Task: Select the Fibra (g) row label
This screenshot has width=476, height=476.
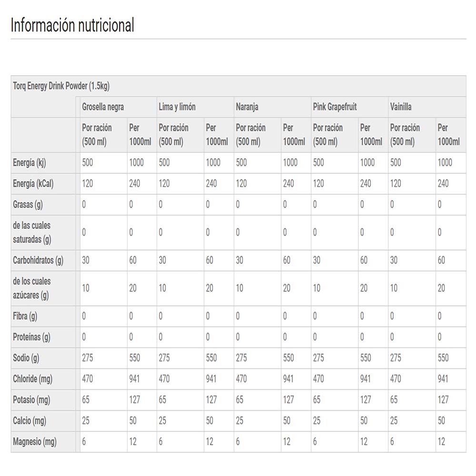Action: pos(25,317)
